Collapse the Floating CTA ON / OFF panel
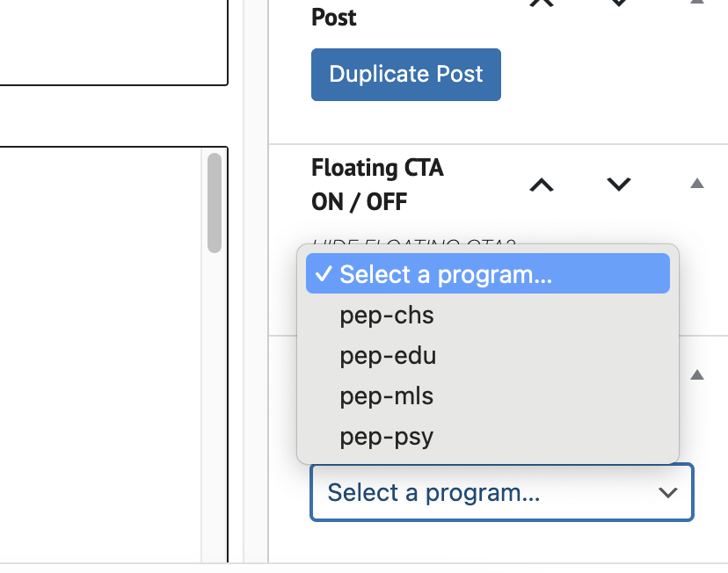 pos(696,184)
